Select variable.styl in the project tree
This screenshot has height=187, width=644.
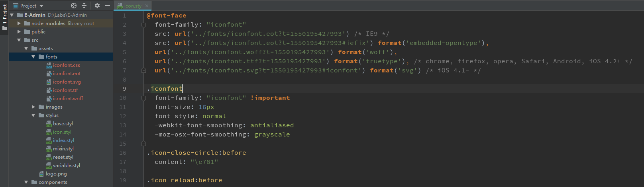[66, 166]
